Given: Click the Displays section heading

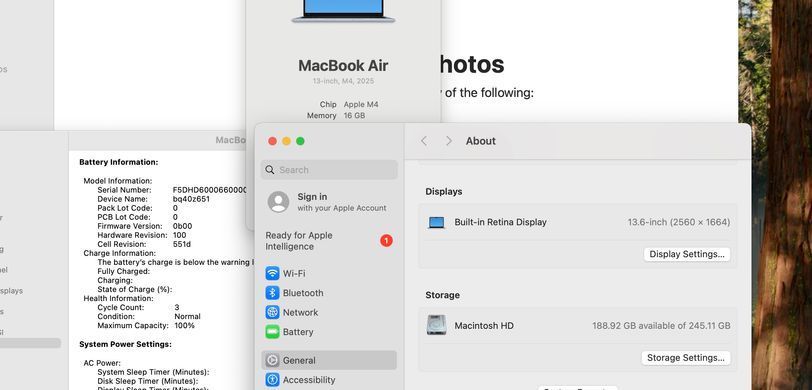Looking at the screenshot, I should (444, 191).
